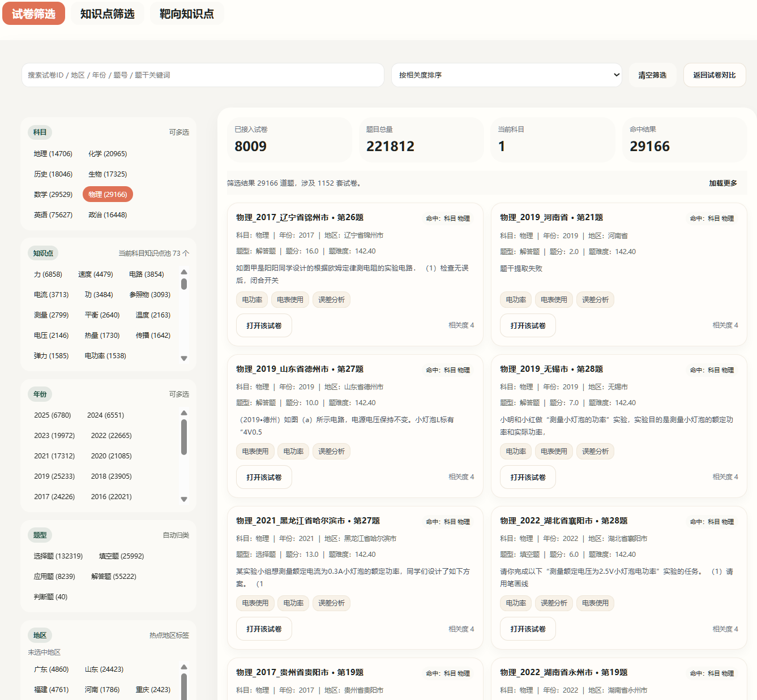
Task: Load more results with 加载更多
Action: pos(723,183)
